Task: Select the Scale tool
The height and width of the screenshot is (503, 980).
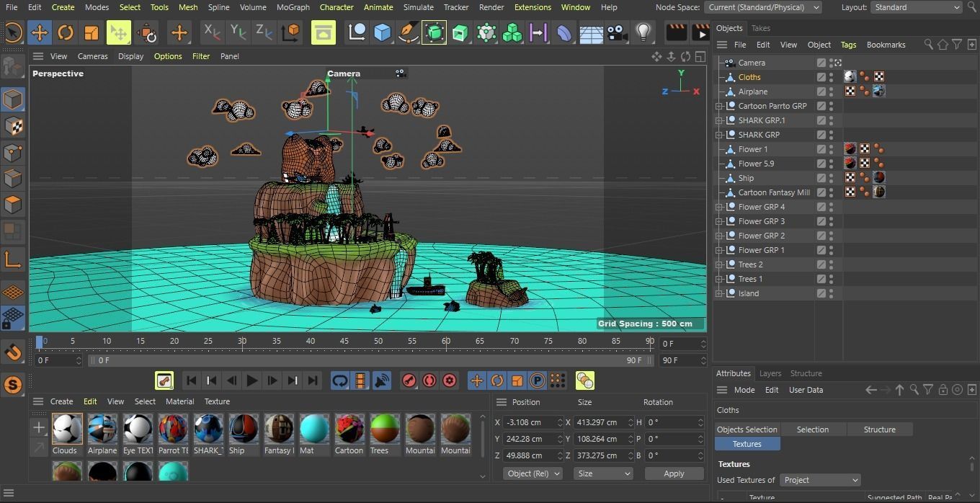Action: point(92,32)
